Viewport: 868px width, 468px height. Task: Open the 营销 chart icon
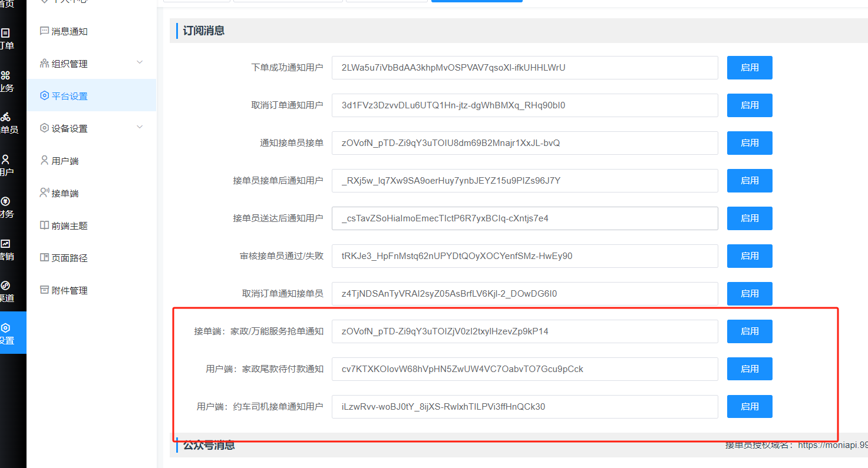pos(5,243)
